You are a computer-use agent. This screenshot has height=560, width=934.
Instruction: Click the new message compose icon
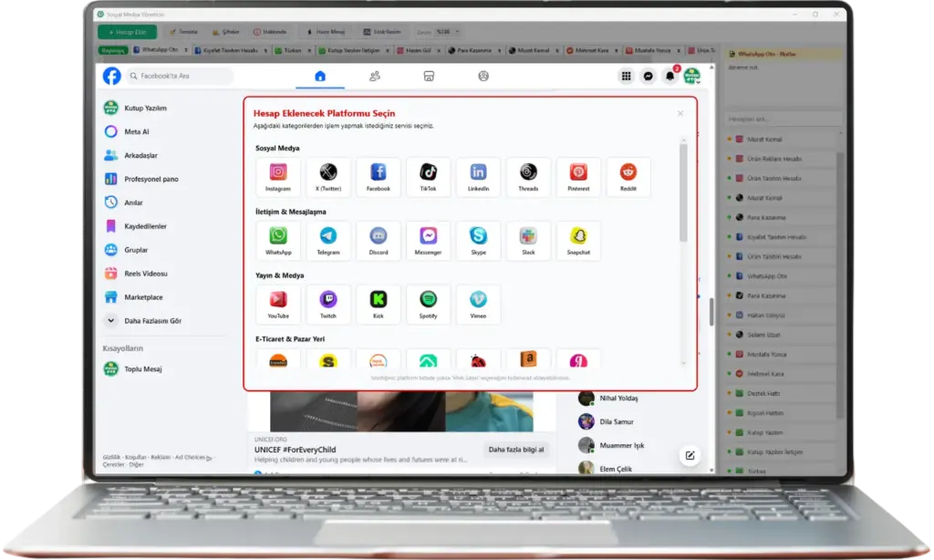tap(690, 456)
